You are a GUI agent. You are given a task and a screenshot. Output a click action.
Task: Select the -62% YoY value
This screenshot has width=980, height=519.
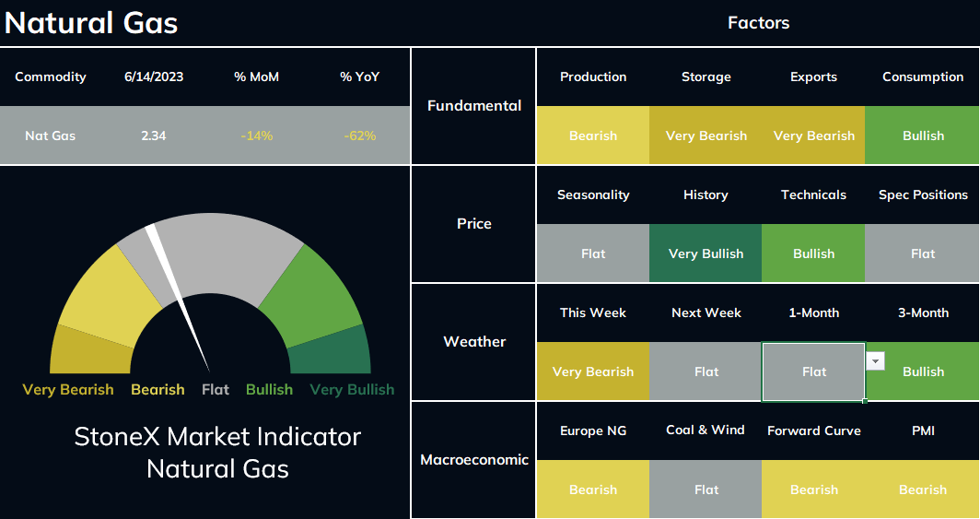point(359,136)
